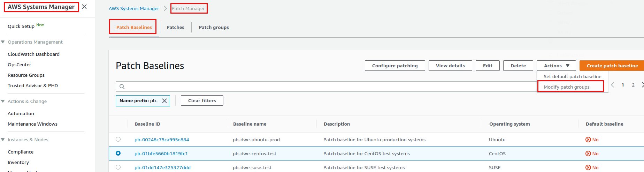Go to page 2
Image resolution: width=644 pixels, height=172 pixels.
633,85
